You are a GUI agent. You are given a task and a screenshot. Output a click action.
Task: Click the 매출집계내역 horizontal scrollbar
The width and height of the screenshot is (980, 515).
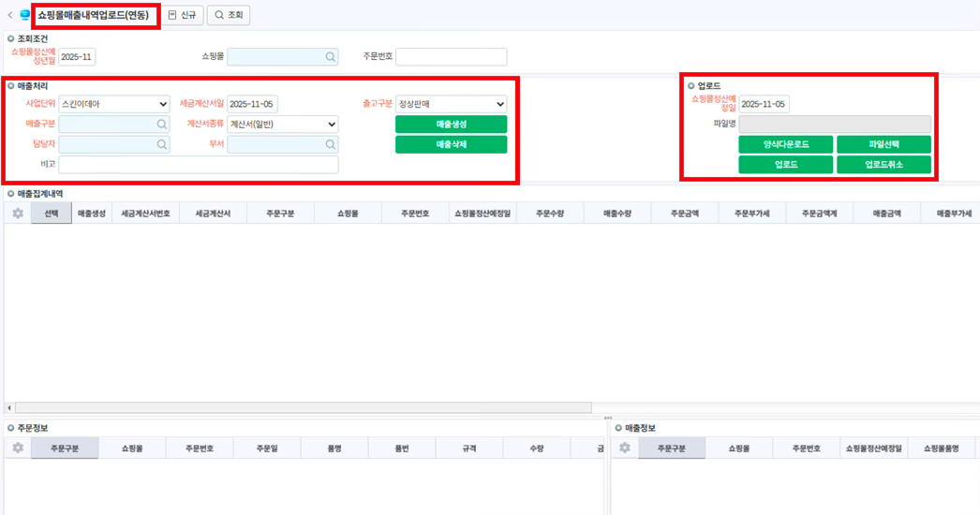point(300,408)
